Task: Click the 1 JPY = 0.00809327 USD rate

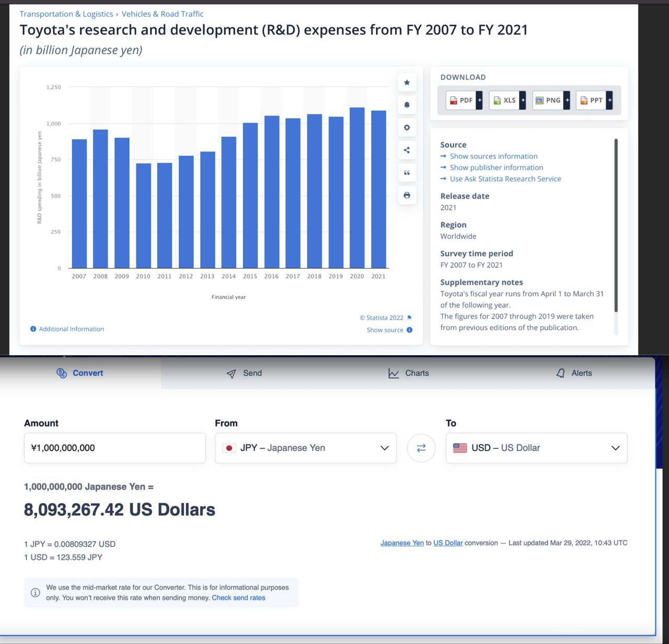Action: (70, 544)
